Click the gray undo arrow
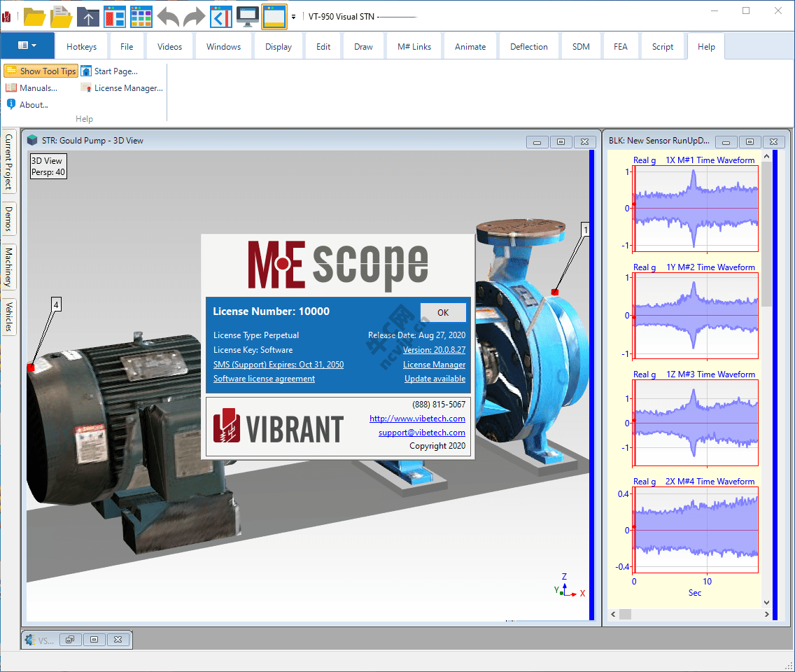Viewport: 795px width, 672px height. (168, 17)
